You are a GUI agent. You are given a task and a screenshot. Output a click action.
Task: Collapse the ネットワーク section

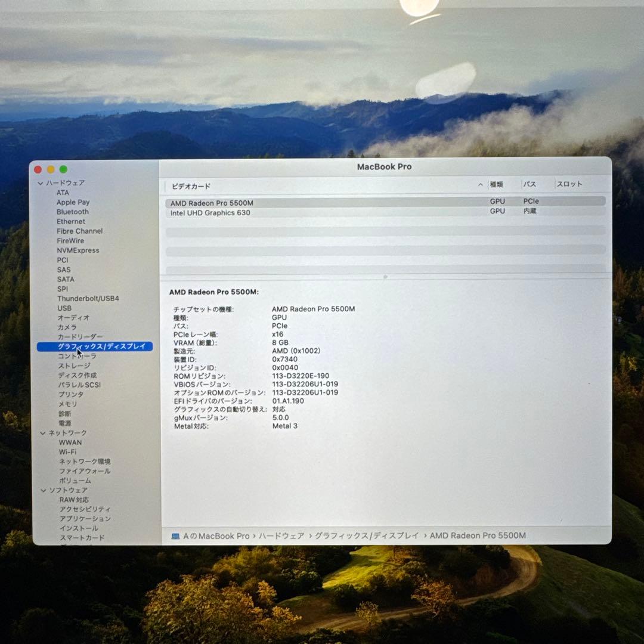(42, 432)
